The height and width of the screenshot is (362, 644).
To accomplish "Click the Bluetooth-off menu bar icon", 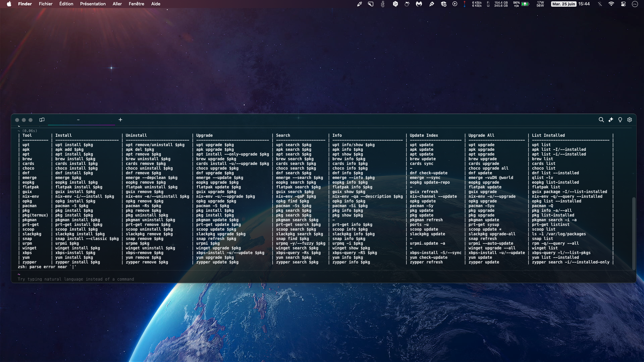I will click(x=600, y=4).
